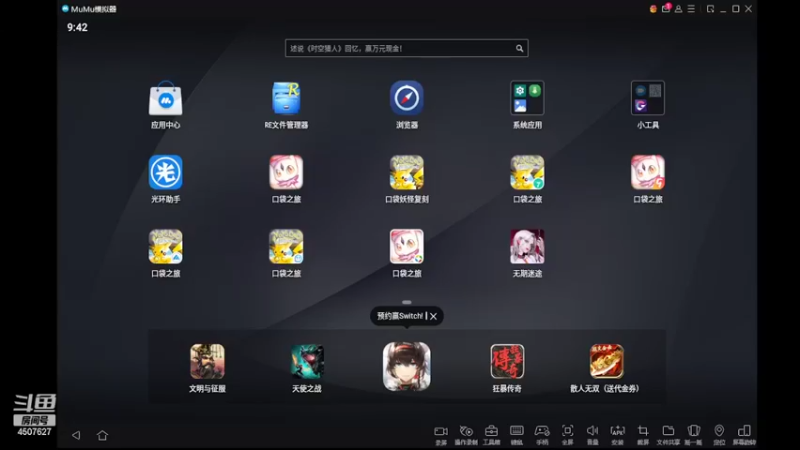The width and height of the screenshot is (800, 450).
Task: Start 录屏 screen recording
Action: click(x=441, y=435)
